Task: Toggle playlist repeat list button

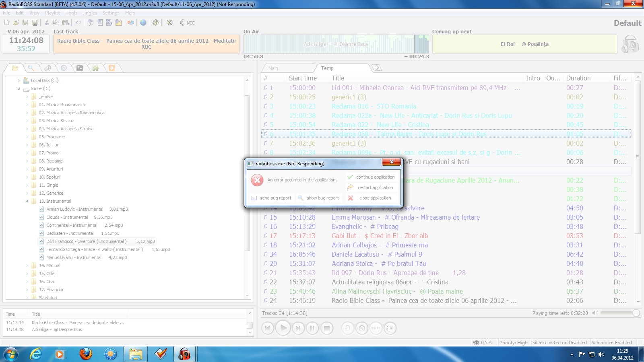Action: (x=390, y=328)
